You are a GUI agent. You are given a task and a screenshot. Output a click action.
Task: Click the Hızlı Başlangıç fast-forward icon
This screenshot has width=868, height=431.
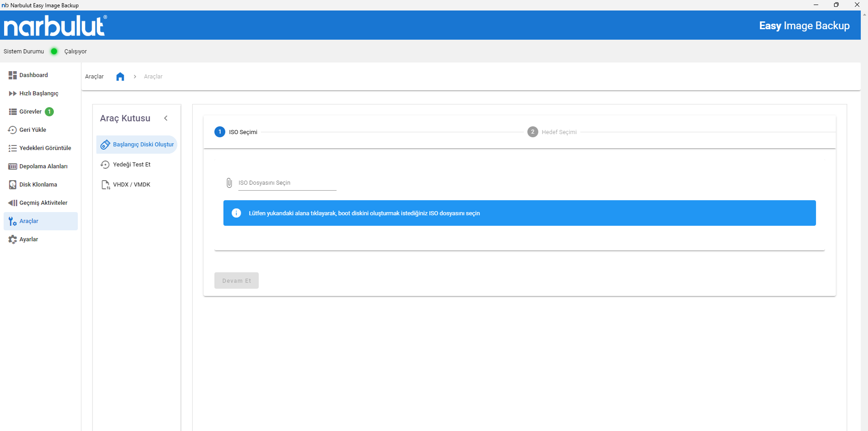tap(12, 93)
